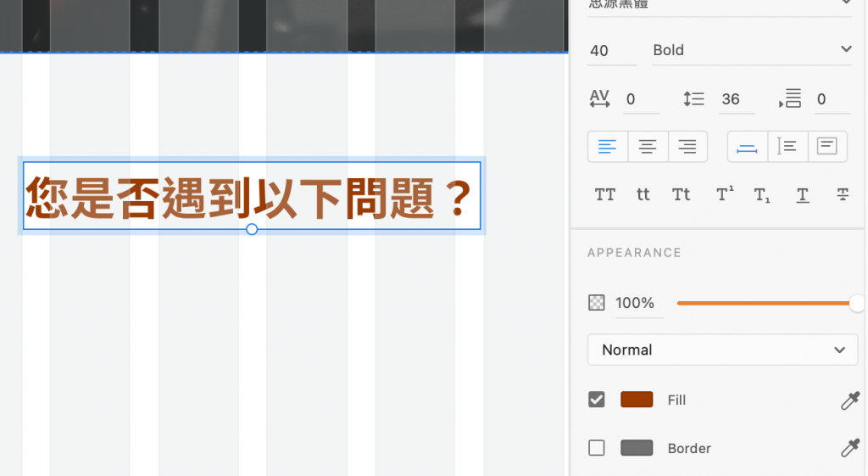
Task: Apply subscript text style
Action: [x=762, y=195]
